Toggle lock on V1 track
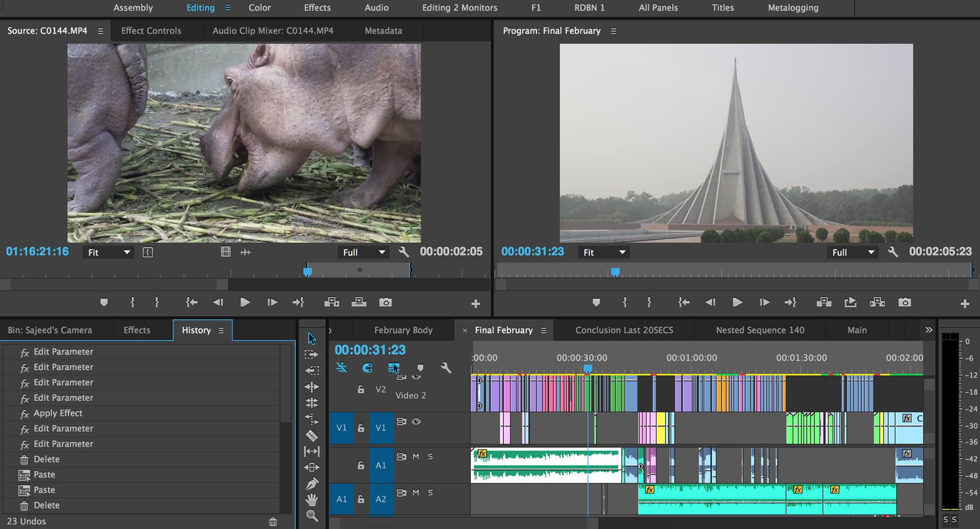 (x=361, y=428)
